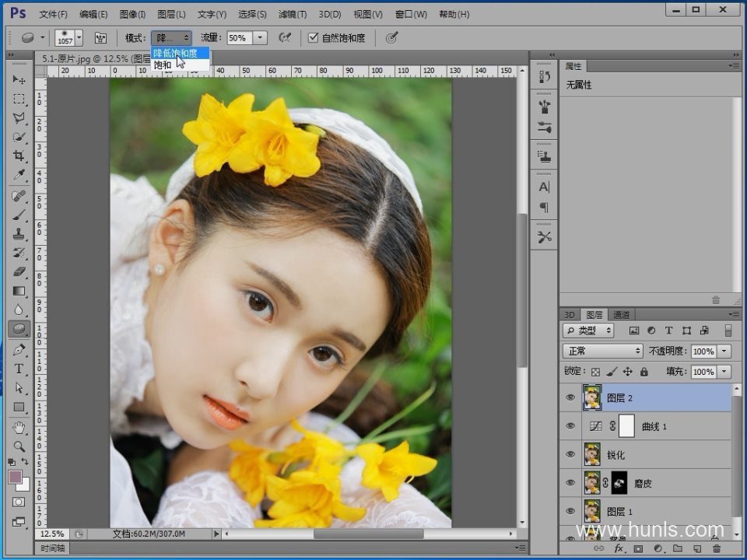This screenshot has height=560, width=747.
Task: Select the Move tool
Action: (x=19, y=79)
